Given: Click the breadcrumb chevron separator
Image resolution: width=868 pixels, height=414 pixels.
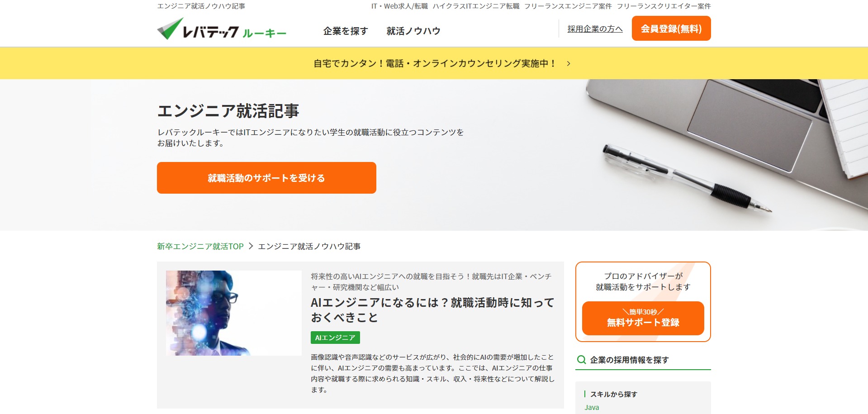Looking at the screenshot, I should pos(251,246).
